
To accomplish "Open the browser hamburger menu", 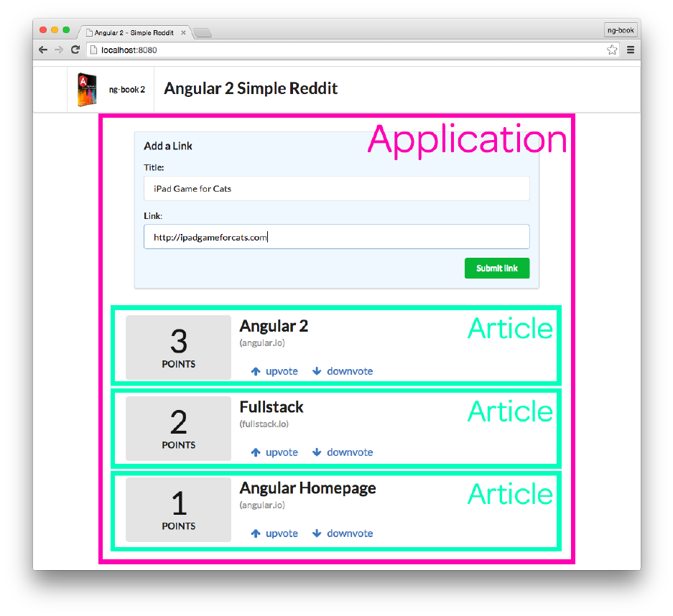I will (x=631, y=50).
